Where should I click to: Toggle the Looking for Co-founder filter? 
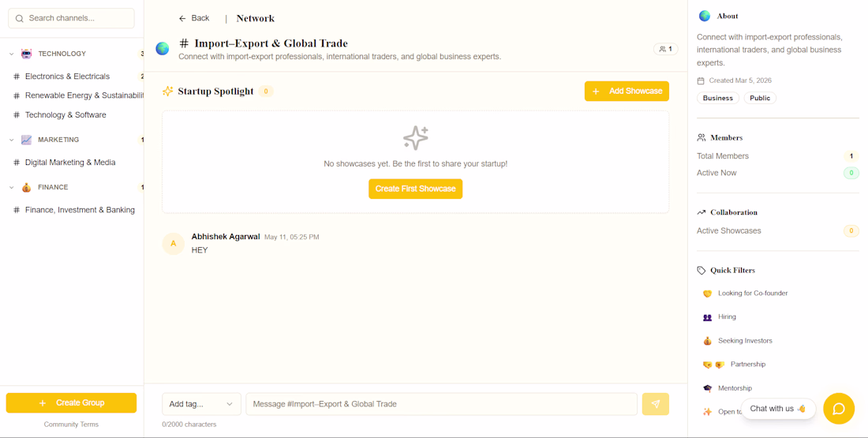[x=745, y=293]
